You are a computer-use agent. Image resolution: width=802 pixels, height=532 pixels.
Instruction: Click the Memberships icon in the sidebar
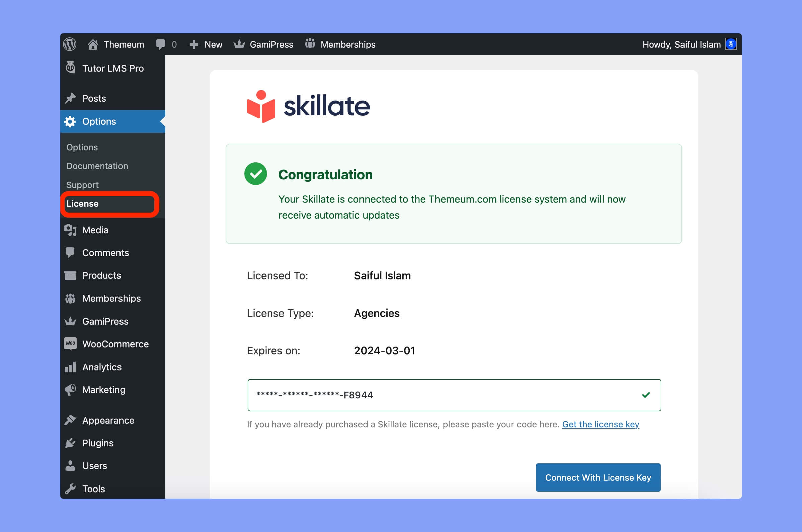click(70, 298)
